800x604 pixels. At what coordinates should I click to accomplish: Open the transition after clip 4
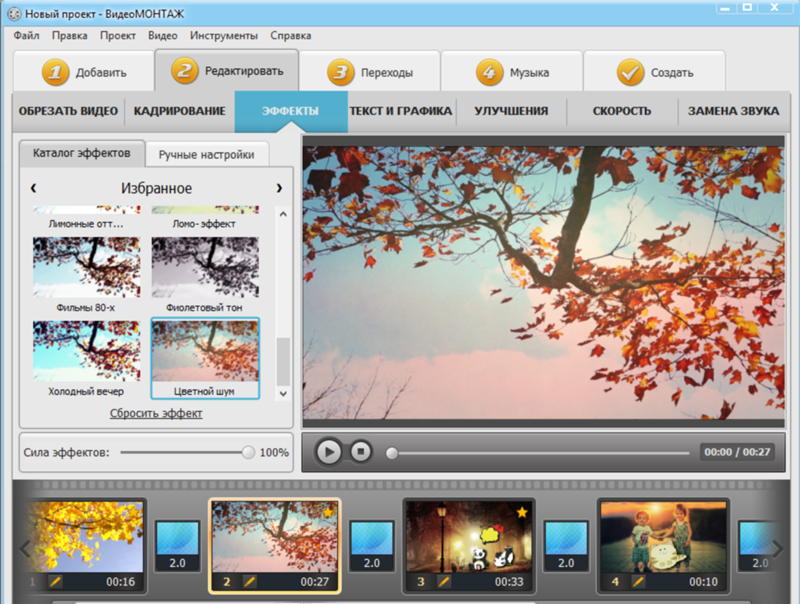[757, 545]
